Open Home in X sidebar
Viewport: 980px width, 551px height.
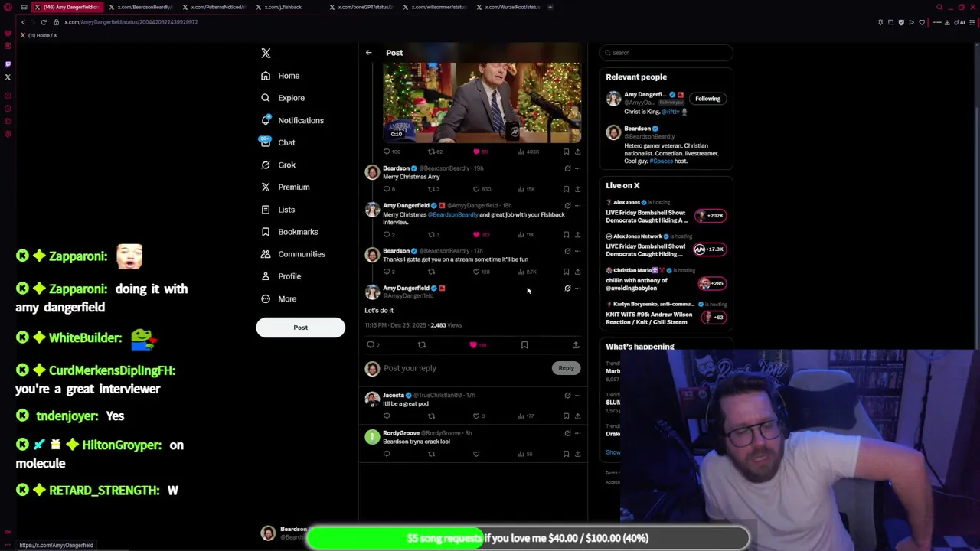pos(280,76)
